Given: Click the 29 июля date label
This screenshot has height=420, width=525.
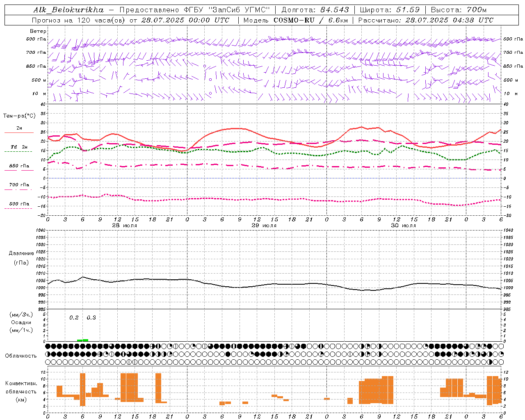Looking at the screenshot, I should pyautogui.click(x=264, y=226).
